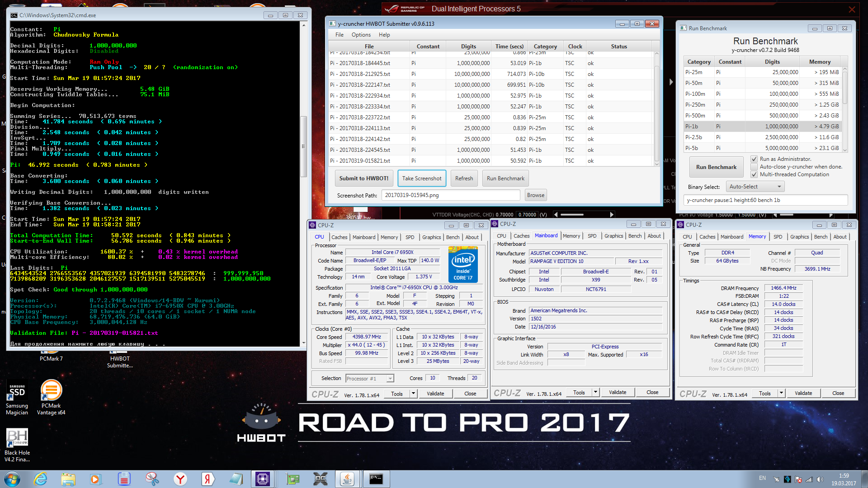Click y-cruncher command line text field
The image size is (868, 488).
pos(765,200)
